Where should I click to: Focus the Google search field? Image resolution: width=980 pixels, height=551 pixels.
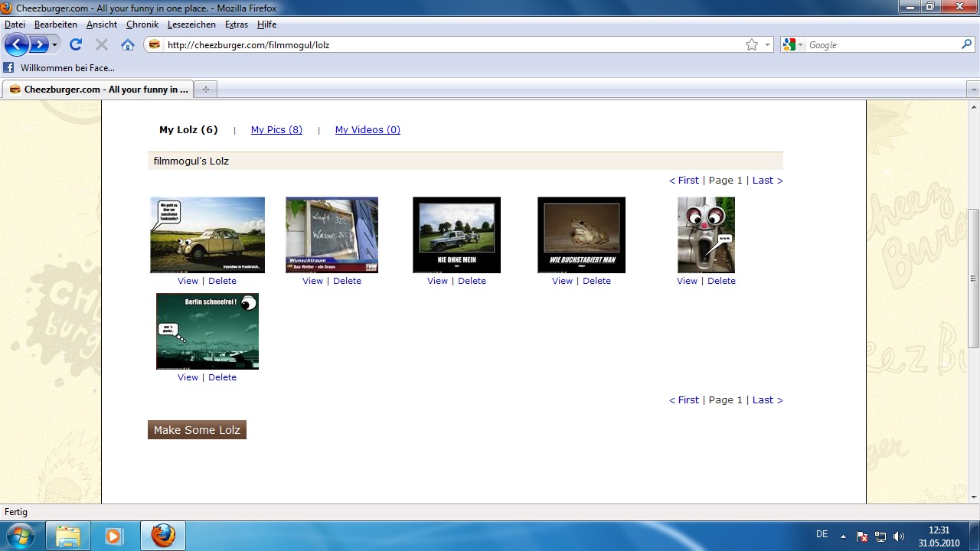pos(883,45)
